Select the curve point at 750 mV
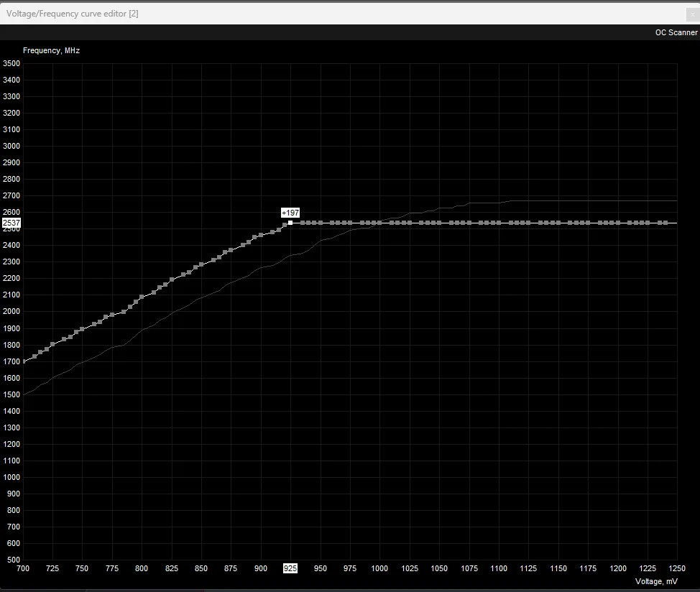 pos(82,329)
